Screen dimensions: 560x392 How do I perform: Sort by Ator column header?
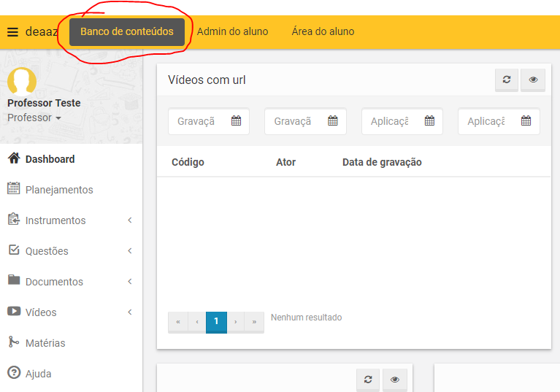[x=285, y=162]
